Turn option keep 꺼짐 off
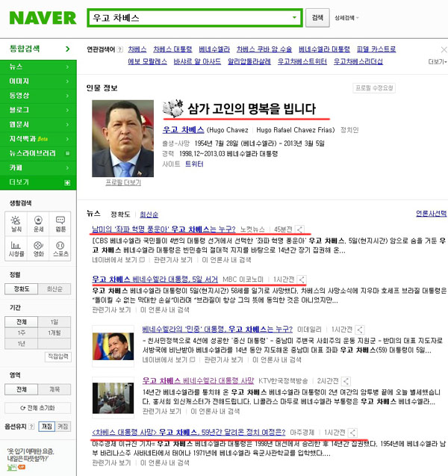The height and width of the screenshot is (476, 448). point(47,427)
